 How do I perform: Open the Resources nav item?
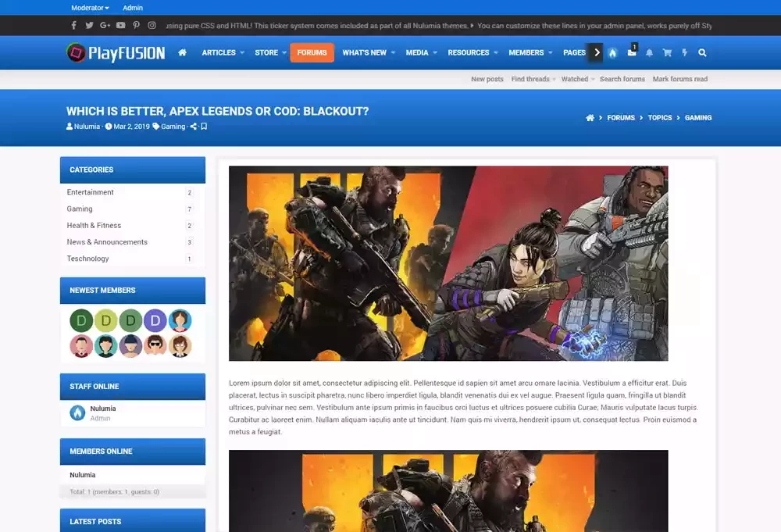click(x=468, y=52)
